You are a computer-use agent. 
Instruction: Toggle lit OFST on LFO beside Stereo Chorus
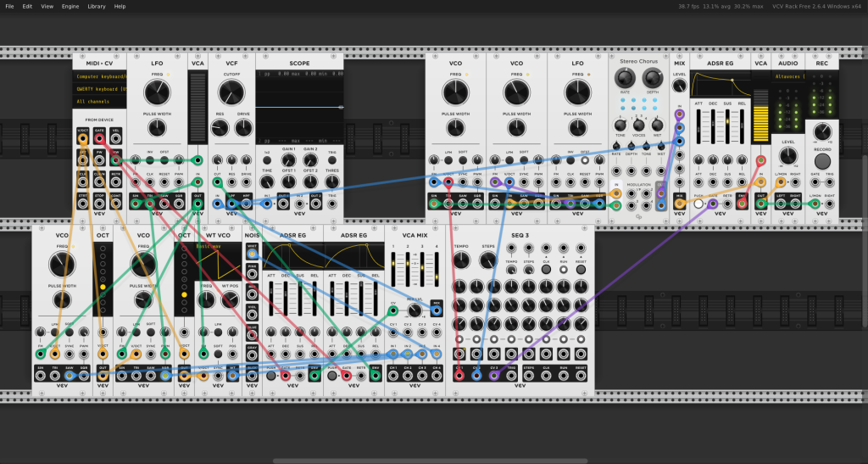point(585,160)
